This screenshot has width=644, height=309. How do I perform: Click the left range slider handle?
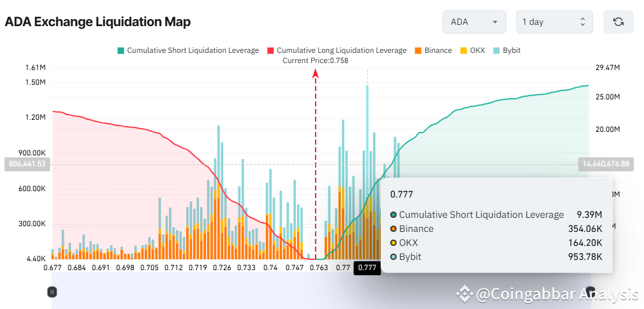pos(52,292)
